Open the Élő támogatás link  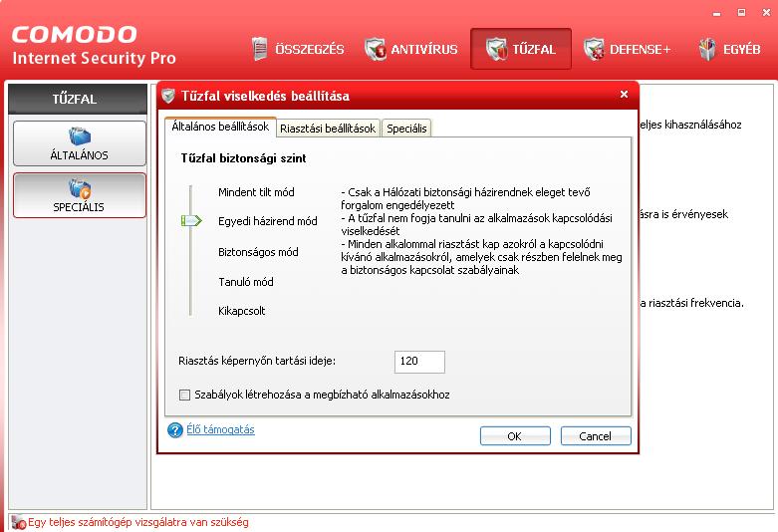(x=220, y=429)
